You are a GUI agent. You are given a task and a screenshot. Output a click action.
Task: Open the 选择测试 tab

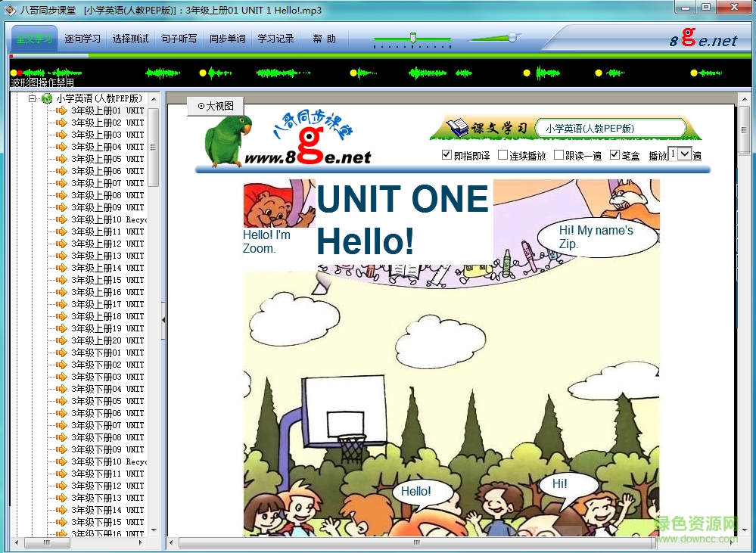tap(130, 39)
